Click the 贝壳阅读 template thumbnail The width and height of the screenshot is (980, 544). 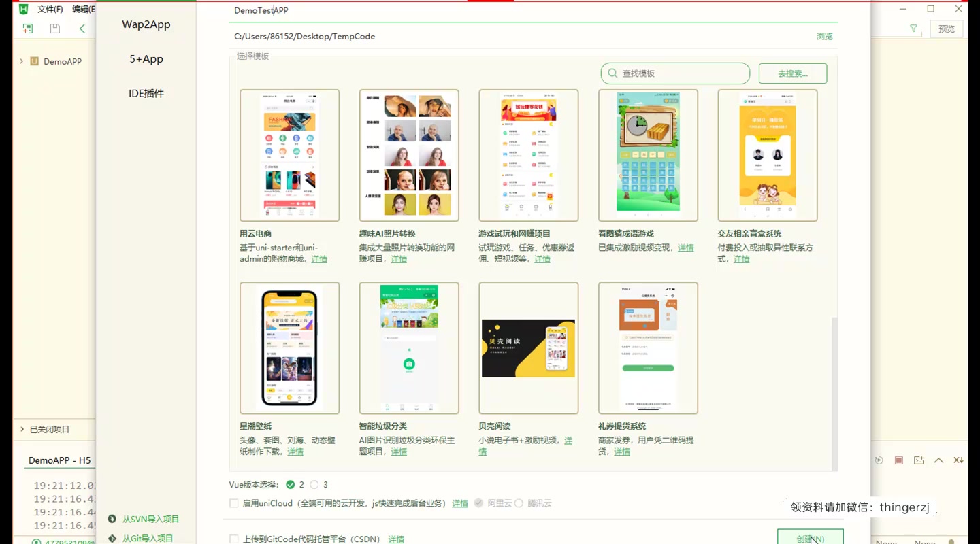coord(528,347)
